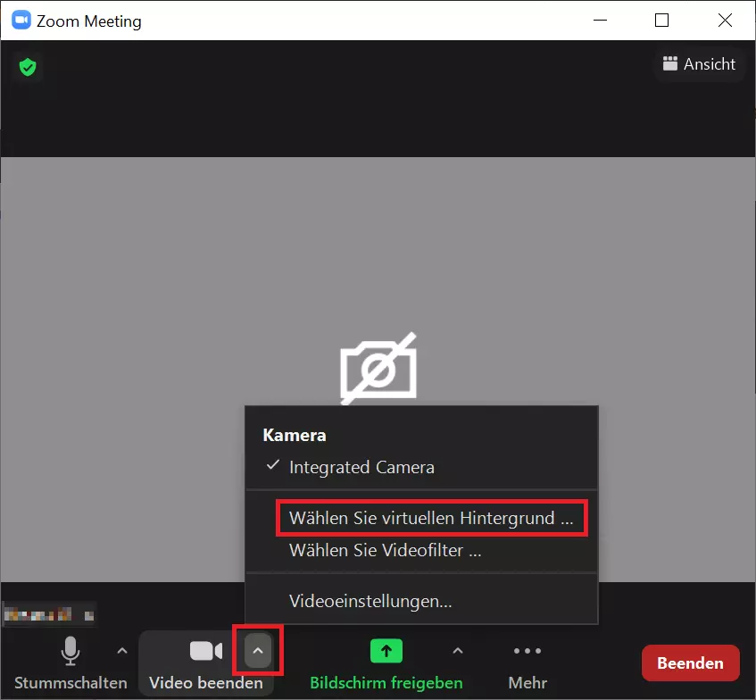756x700 pixels.
Task: Choose Wählen Sie virtuellen Hintergrund
Action: (431, 518)
